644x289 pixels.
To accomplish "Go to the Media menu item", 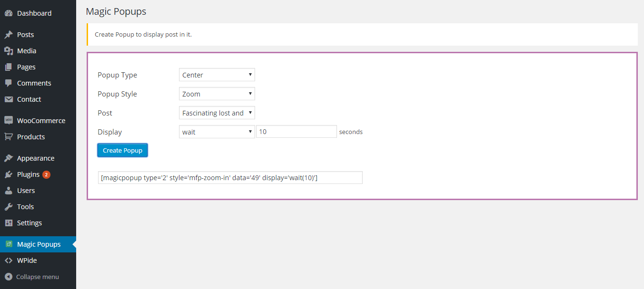I will 38,51.
